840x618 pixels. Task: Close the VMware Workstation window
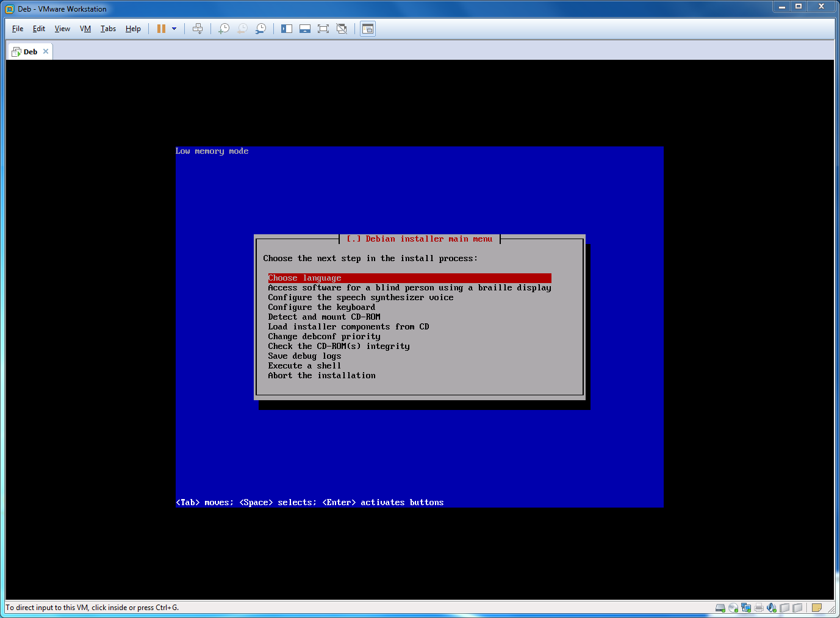tap(822, 6)
